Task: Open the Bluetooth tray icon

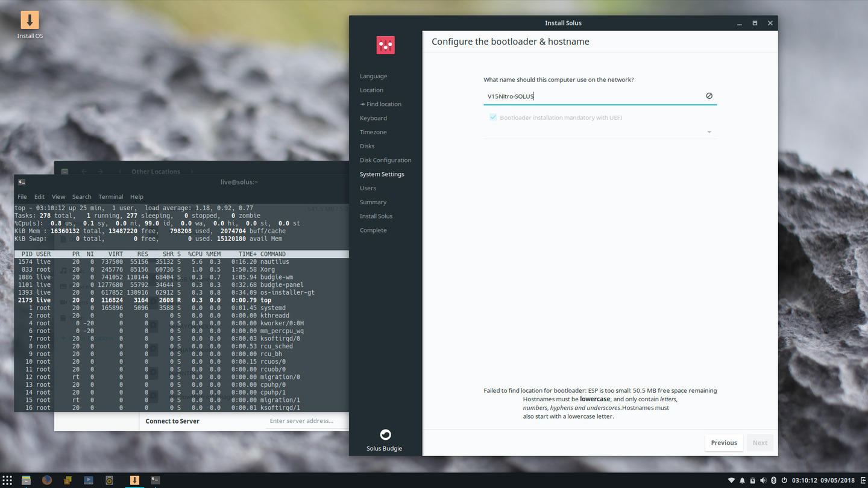Action: pos(773,480)
